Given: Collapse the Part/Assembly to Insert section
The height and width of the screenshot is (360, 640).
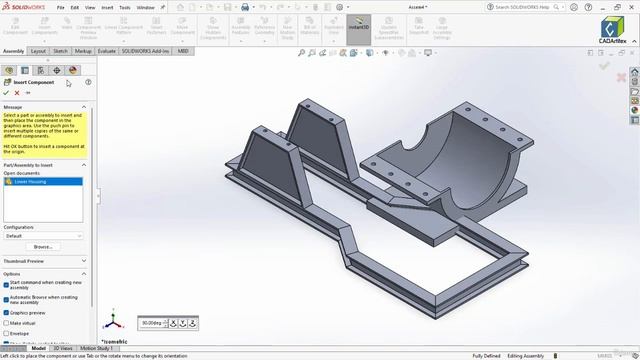Looking at the screenshot, I should [84, 165].
